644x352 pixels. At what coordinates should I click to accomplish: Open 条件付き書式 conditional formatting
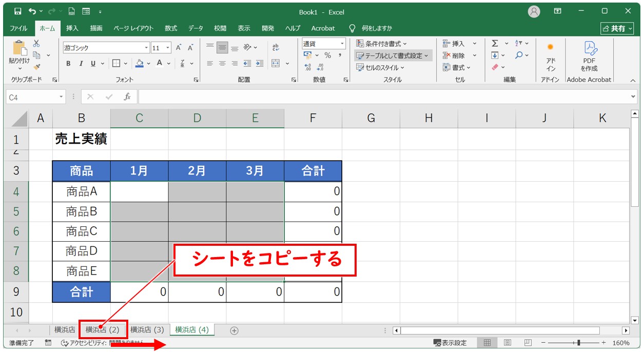coord(381,44)
